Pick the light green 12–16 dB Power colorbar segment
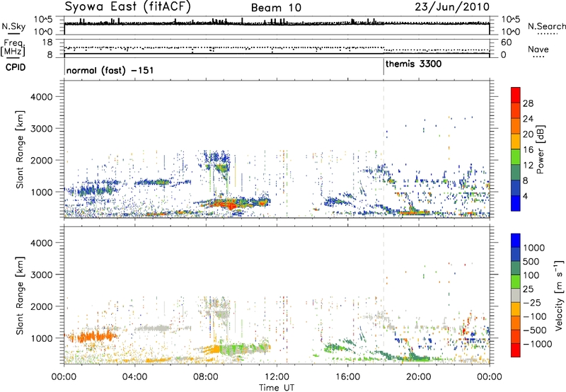 516,156
